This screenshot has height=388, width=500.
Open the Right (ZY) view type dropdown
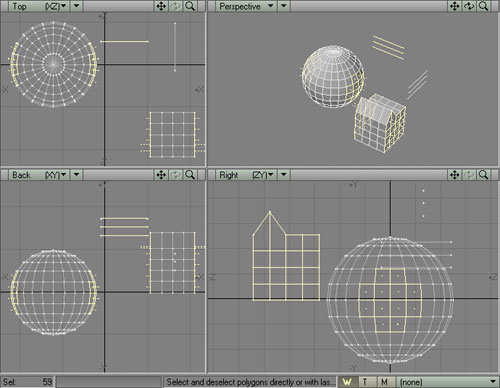(x=246, y=175)
